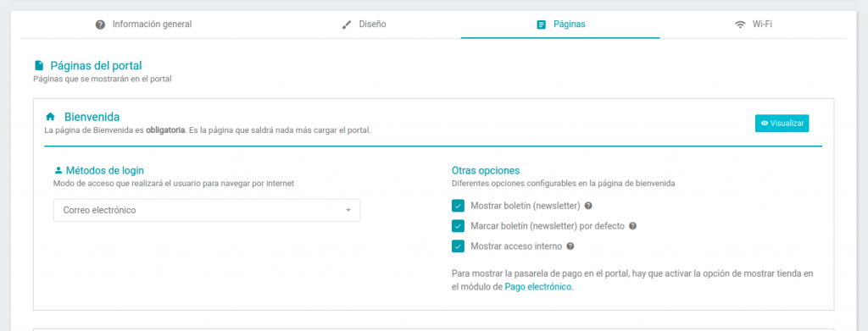Click the dropdown arrow in Métodos de login
868x331 pixels.
point(348,211)
